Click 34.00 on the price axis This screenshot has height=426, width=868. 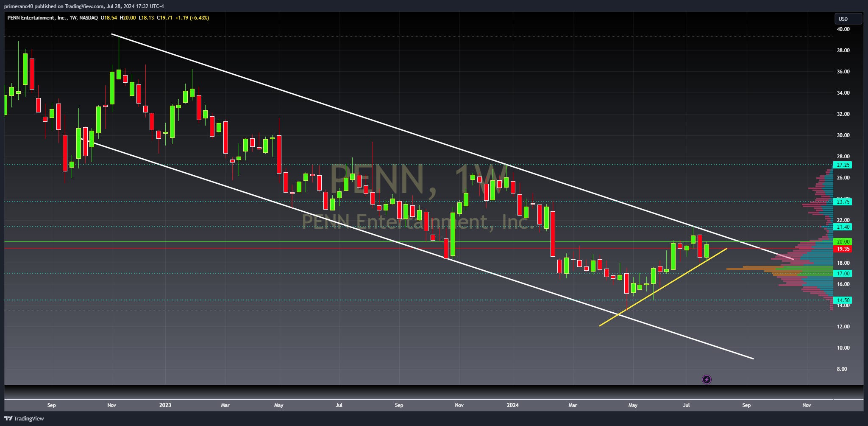843,93
